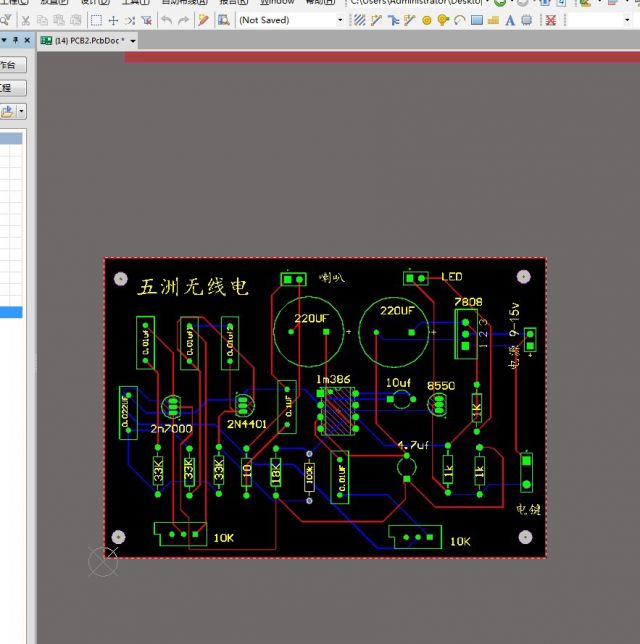Choose the Place Component chip tool
Screen dimensions: 640x644
pos(526,20)
